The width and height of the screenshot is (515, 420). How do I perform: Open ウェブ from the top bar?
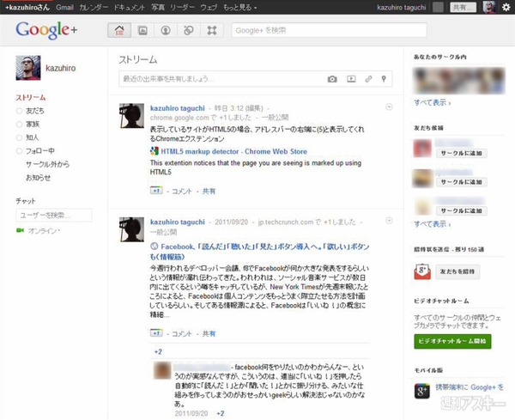209,7
